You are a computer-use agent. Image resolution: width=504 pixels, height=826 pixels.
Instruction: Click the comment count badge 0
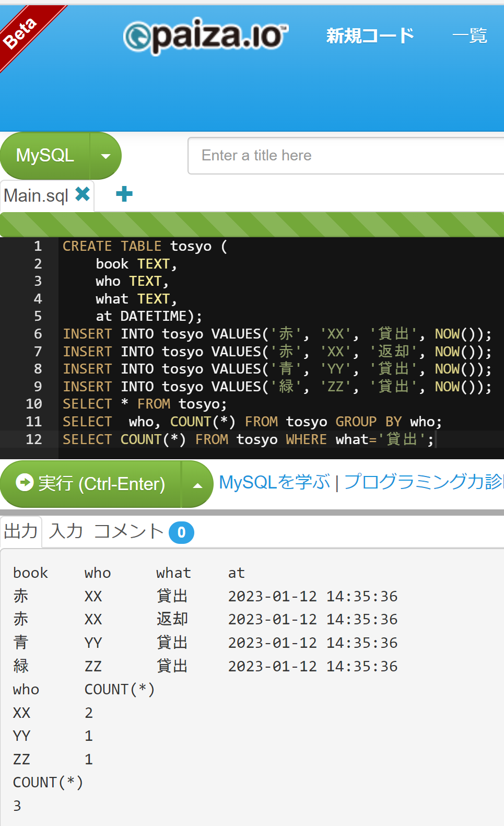pyautogui.click(x=181, y=532)
